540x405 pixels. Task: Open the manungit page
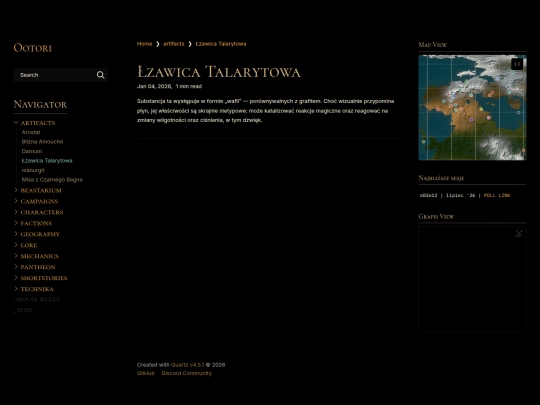[x=33, y=170]
